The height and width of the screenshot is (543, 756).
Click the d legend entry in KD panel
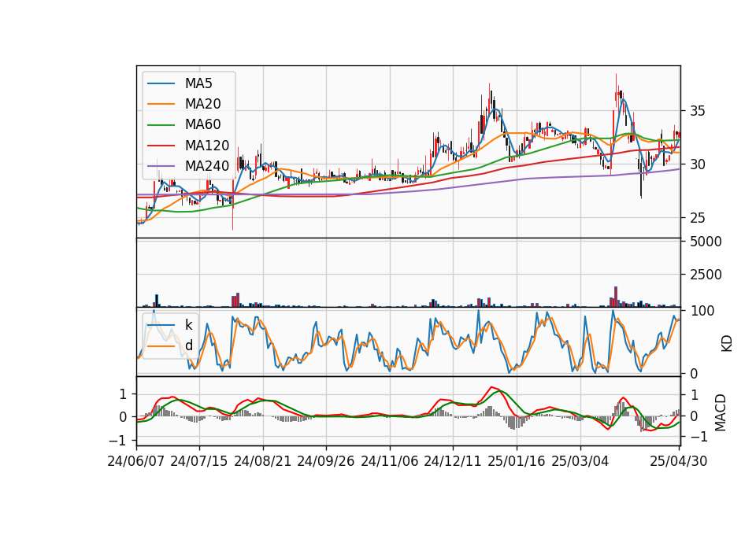(189, 345)
